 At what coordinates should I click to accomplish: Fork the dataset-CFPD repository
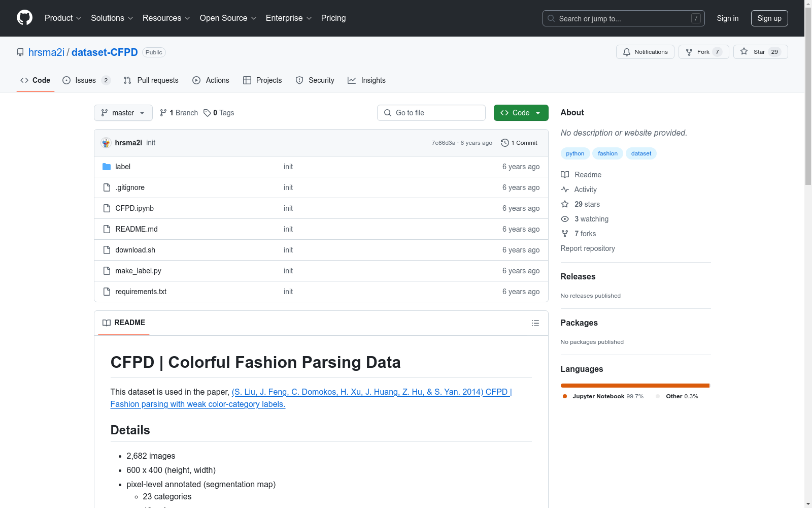coord(703,52)
